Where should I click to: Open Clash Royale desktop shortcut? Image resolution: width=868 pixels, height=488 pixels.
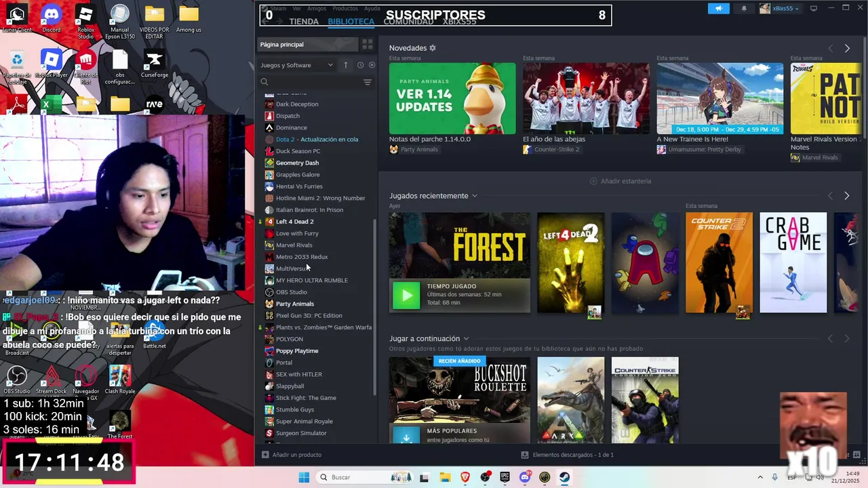point(120,380)
